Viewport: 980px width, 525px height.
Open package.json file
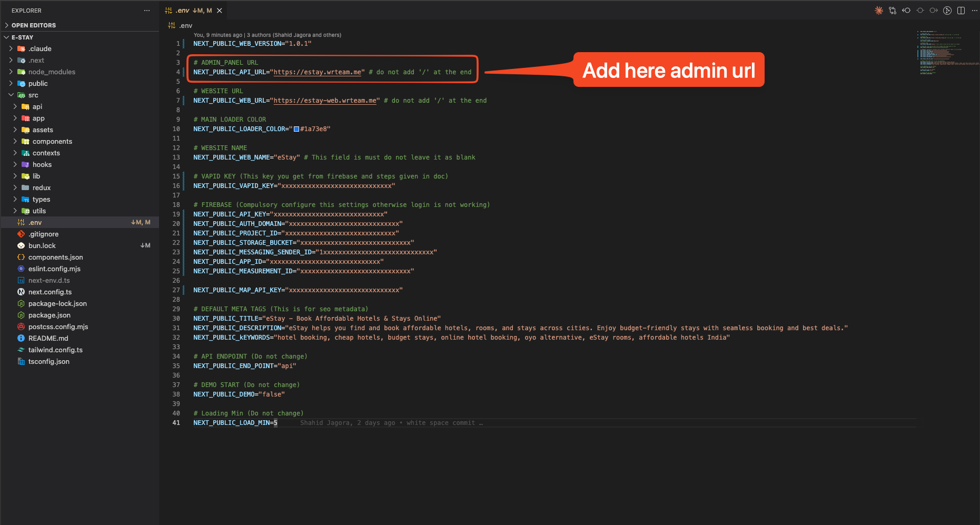tap(49, 315)
